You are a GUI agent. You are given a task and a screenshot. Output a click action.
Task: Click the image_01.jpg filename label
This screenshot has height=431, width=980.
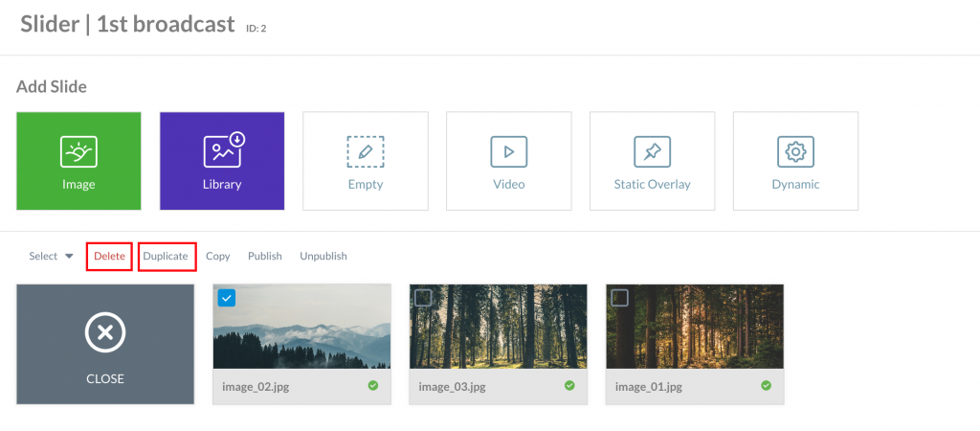[x=648, y=386]
